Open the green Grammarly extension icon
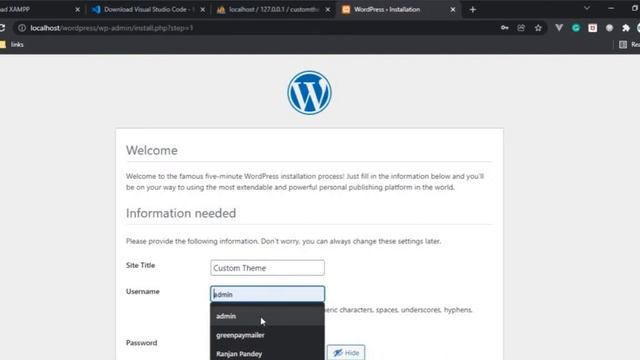 [576, 28]
